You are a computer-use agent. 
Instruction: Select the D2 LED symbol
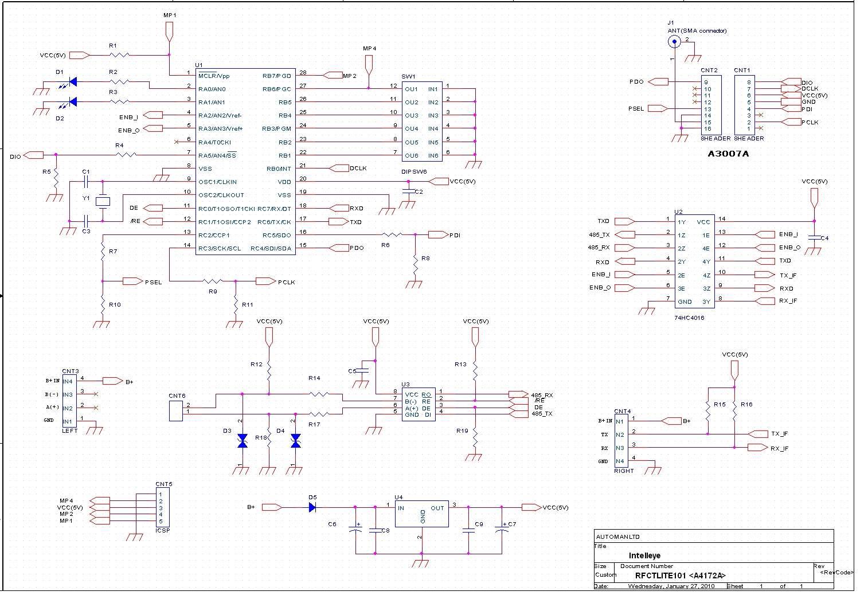[72, 102]
